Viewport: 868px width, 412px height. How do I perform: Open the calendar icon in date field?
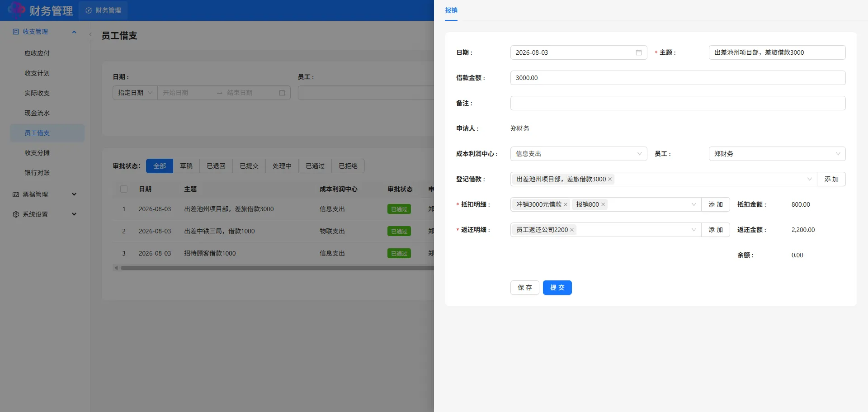click(x=638, y=52)
